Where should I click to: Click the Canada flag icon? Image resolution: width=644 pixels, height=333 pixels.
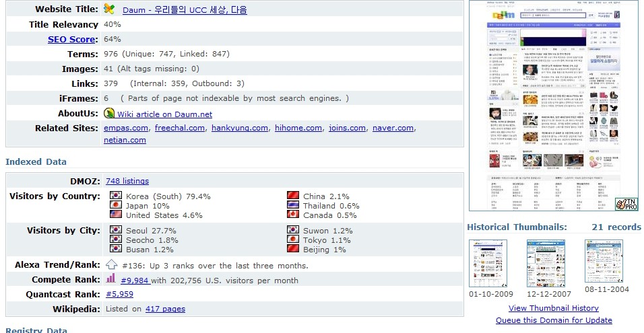pos(293,215)
